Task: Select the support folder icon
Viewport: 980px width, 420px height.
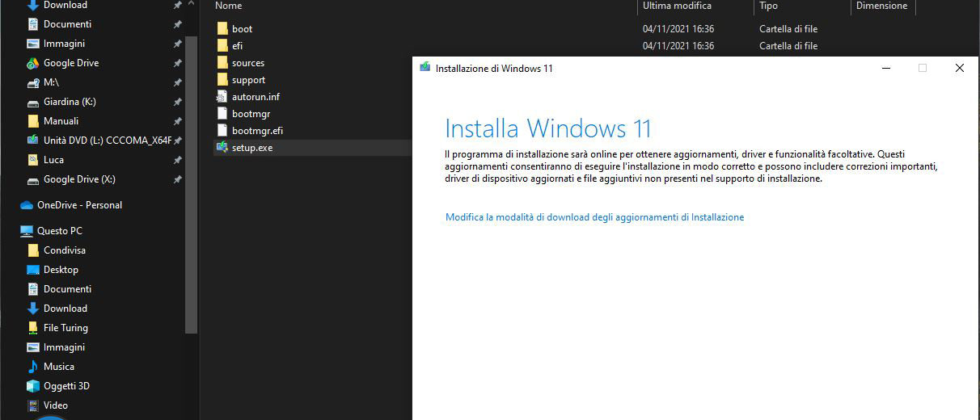Action: (x=222, y=80)
